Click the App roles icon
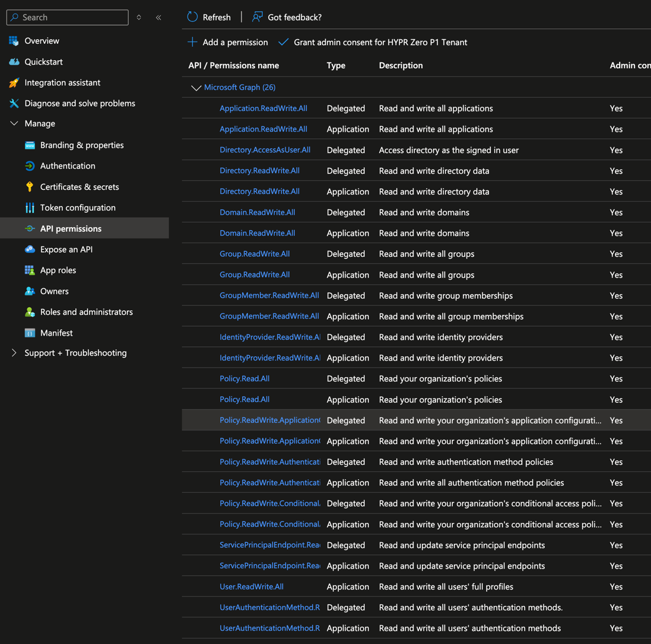Screen dimensions: 651x644 pyautogui.click(x=30, y=270)
